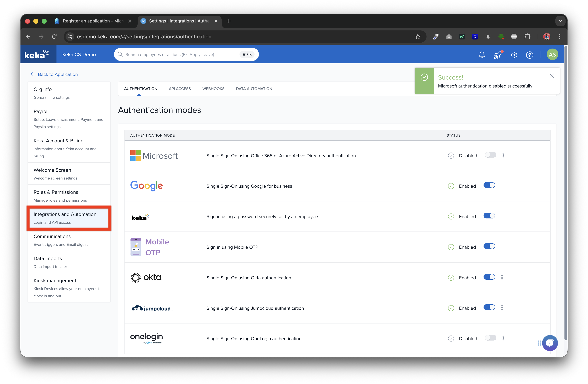This screenshot has width=588, height=384.
Task: Bookmark page with star icon
Action: (417, 37)
